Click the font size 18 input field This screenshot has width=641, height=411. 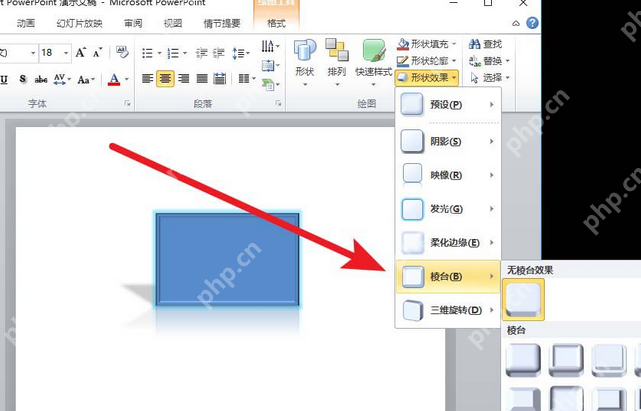click(x=50, y=53)
